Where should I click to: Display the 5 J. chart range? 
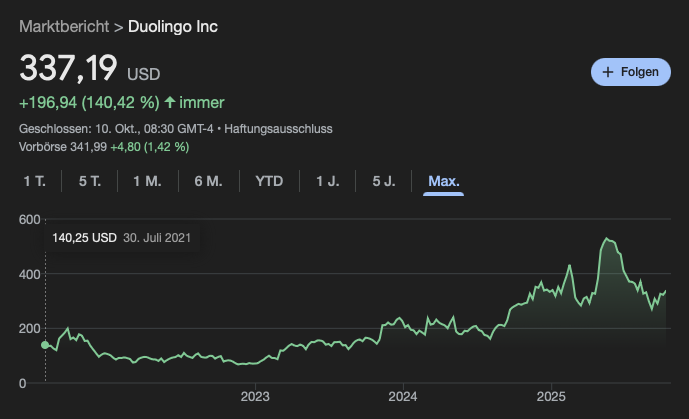click(384, 181)
